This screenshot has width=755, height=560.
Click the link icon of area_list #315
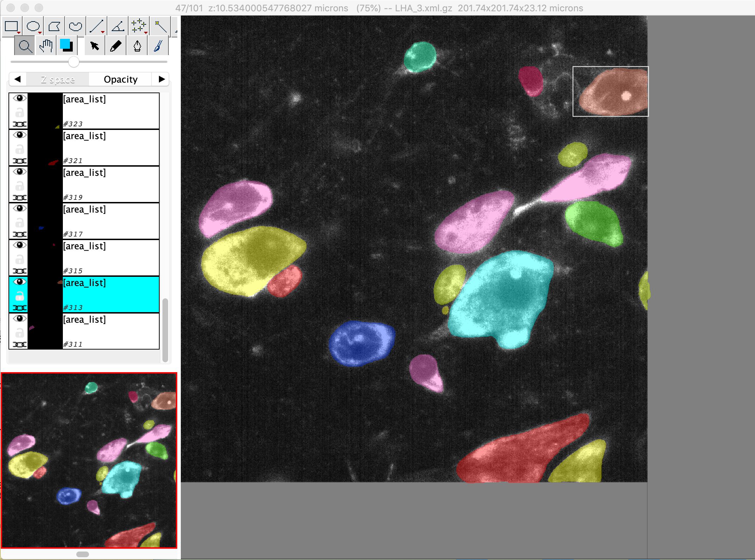tap(20, 271)
